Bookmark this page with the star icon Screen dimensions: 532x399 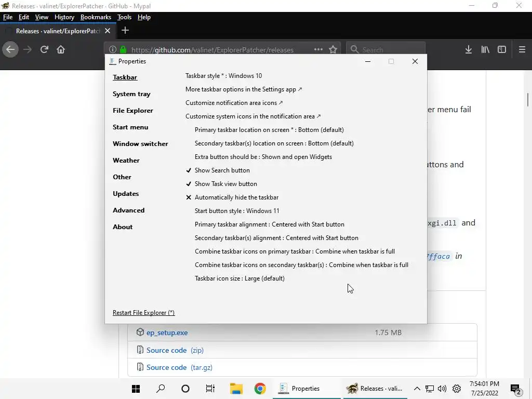[333, 49]
